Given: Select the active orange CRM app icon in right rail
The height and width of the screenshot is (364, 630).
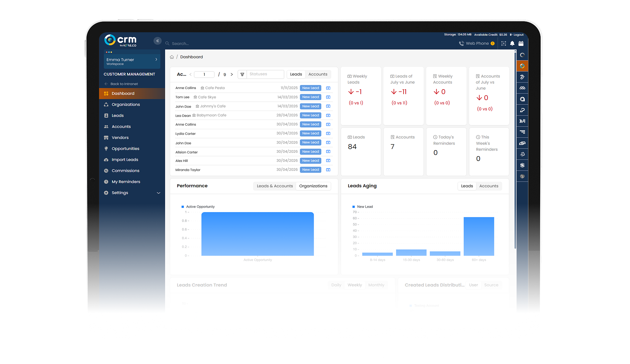Looking at the screenshot, I should tap(522, 66).
